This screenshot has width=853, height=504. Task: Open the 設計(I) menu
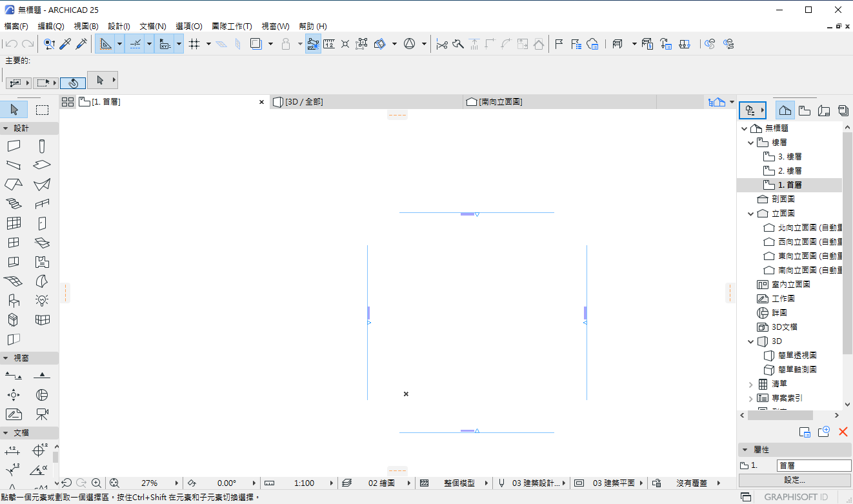(119, 26)
